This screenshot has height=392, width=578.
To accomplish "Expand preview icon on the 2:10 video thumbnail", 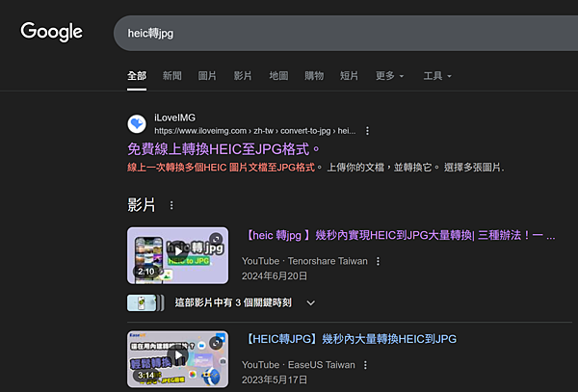I will click(x=216, y=239).
